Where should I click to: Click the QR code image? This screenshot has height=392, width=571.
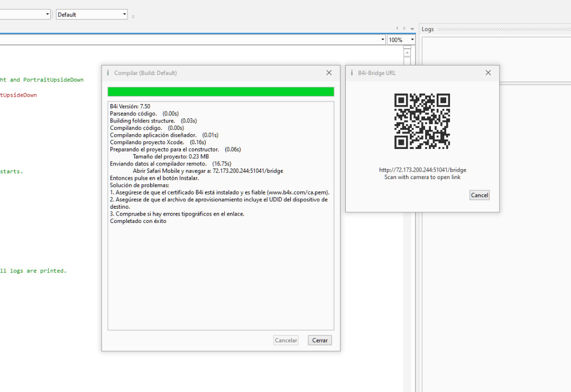point(422,121)
